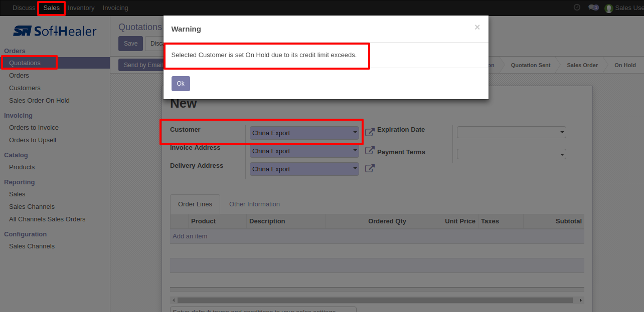The width and height of the screenshot is (644, 312).
Task: Open external link icon beside Delivery Address
Action: point(370,168)
